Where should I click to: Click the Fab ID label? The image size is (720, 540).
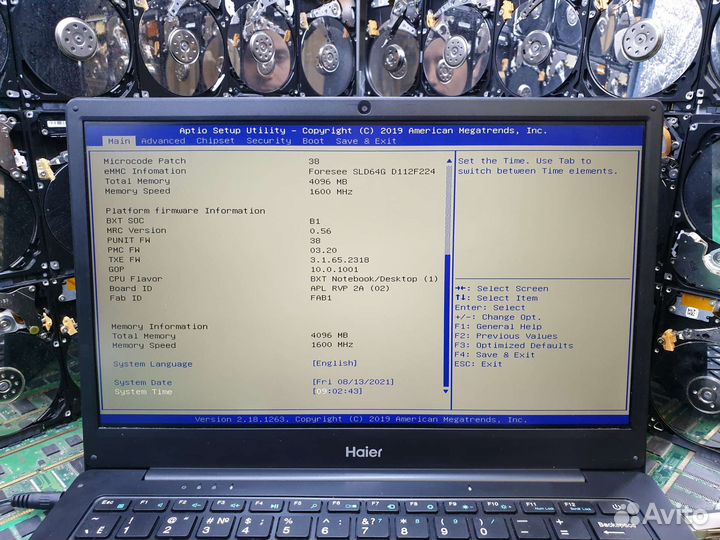pos(125,298)
